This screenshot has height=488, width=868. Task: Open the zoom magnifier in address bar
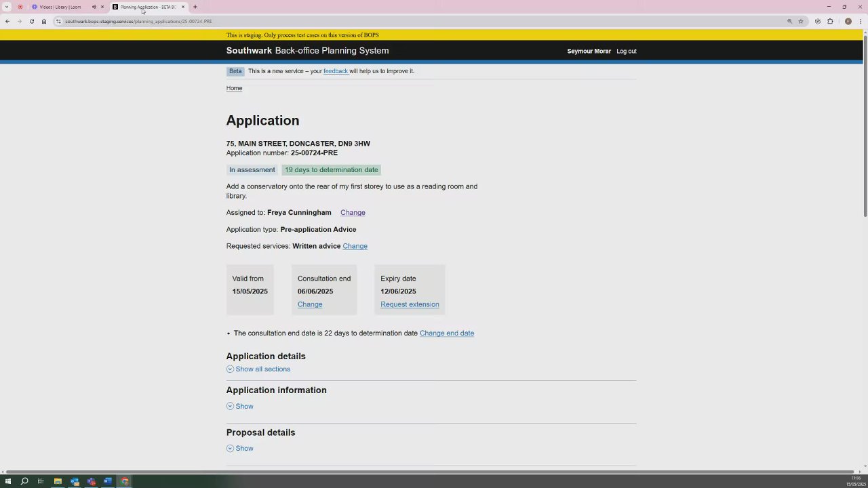(789, 22)
